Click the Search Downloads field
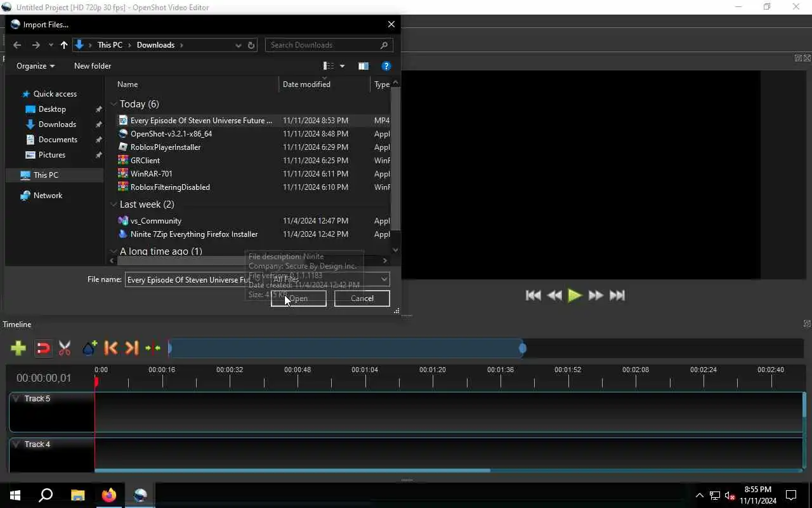This screenshot has width=812, height=508. (x=329, y=45)
